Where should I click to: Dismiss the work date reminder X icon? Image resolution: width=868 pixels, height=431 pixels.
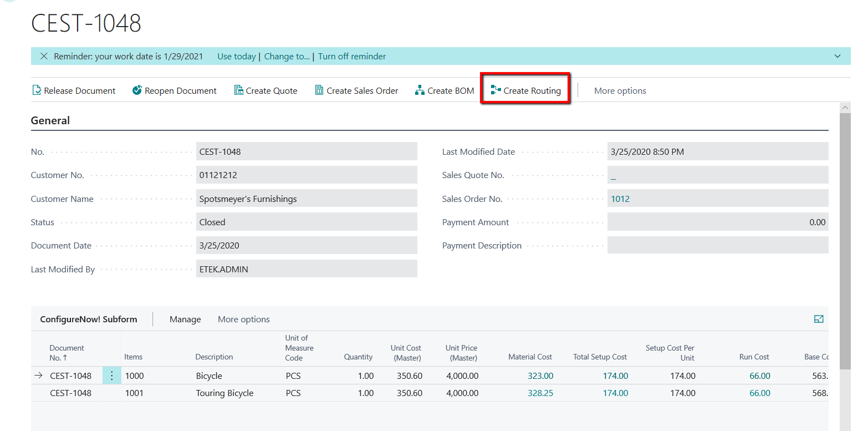tap(44, 57)
